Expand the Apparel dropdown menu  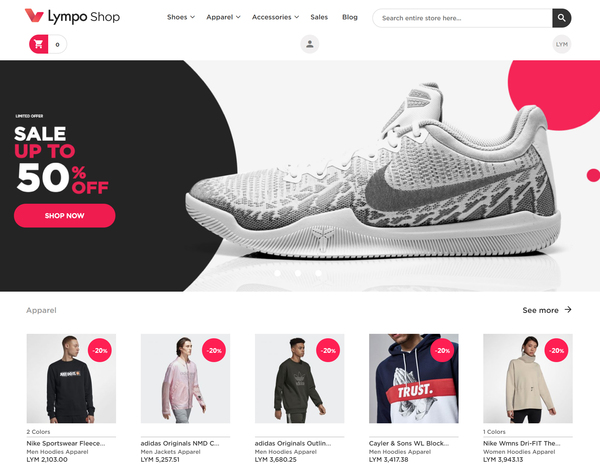coord(223,17)
